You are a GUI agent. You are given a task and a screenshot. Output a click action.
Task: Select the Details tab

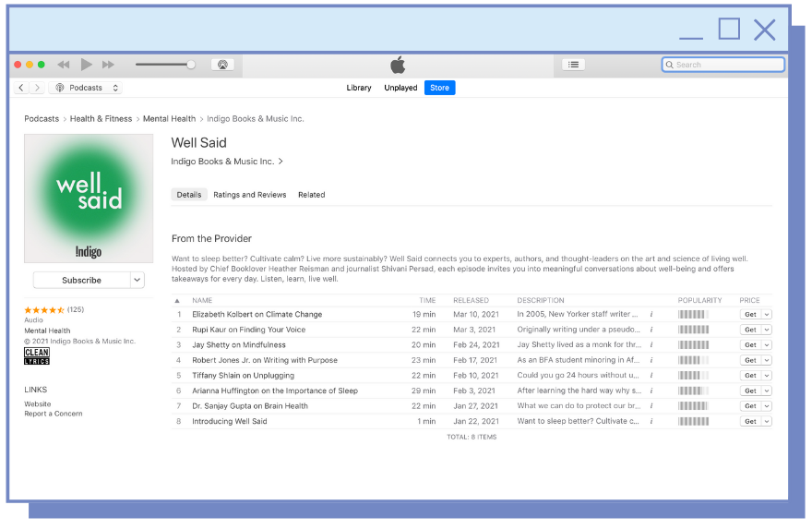coord(189,195)
